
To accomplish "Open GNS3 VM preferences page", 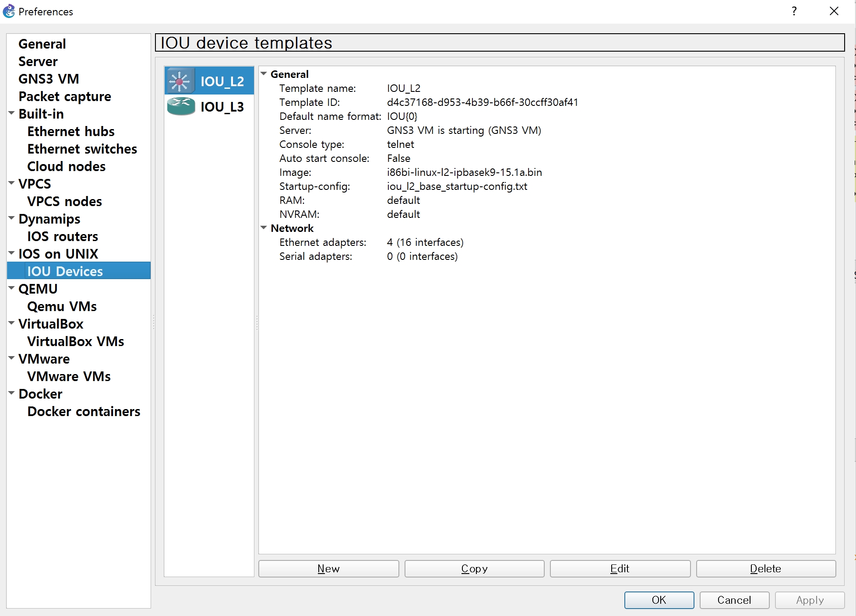I will coord(49,79).
